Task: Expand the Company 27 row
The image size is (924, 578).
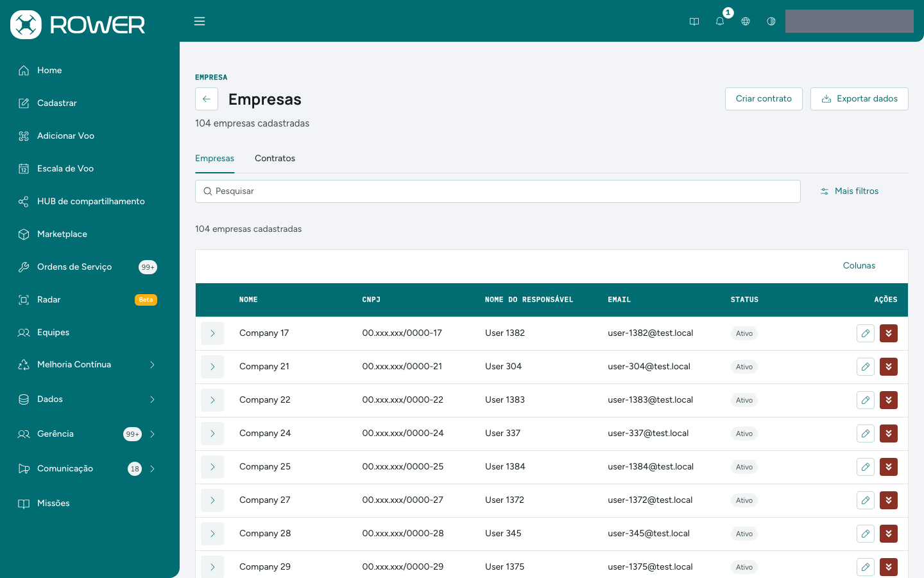Action: coord(212,500)
